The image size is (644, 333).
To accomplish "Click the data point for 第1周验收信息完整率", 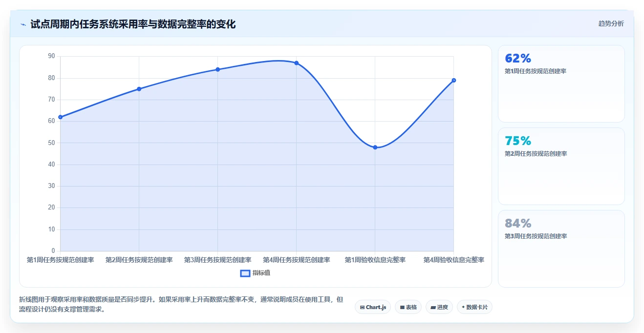I will 375,147.
